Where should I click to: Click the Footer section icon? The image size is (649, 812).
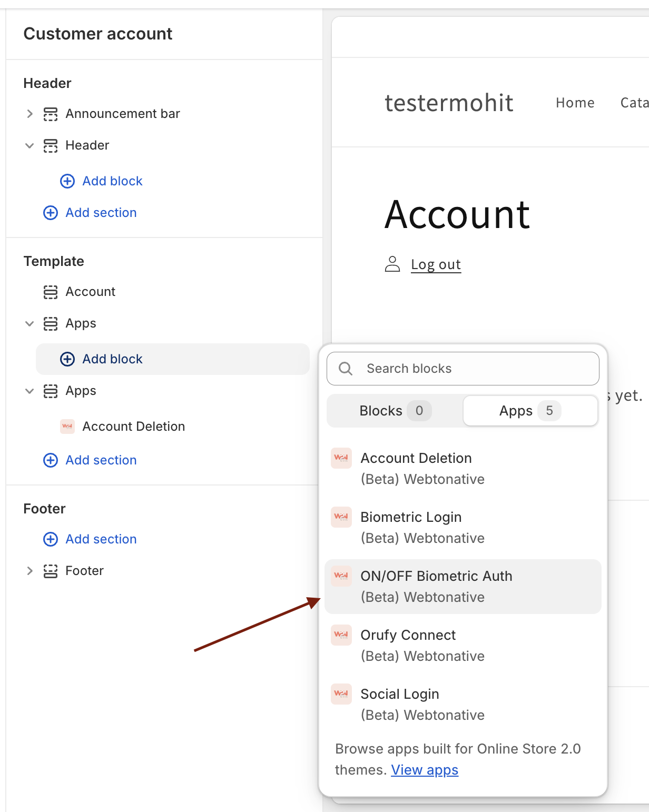click(51, 571)
